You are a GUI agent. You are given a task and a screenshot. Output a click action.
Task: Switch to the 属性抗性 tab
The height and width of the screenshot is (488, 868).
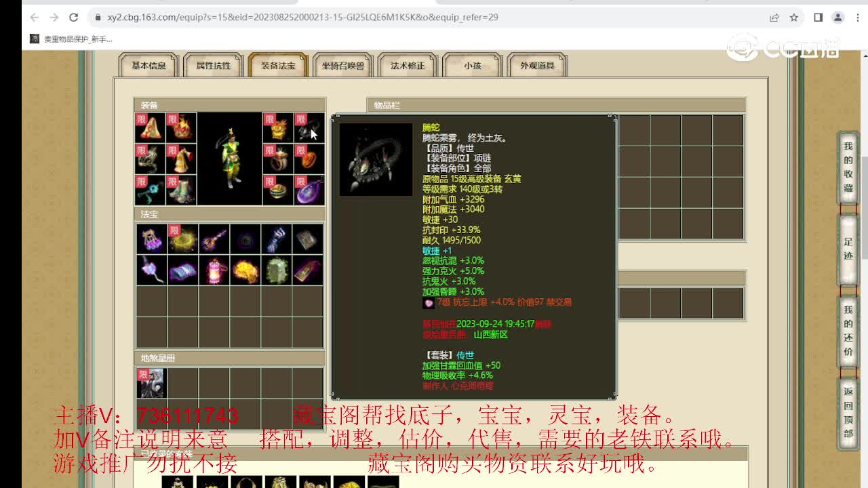coord(214,66)
